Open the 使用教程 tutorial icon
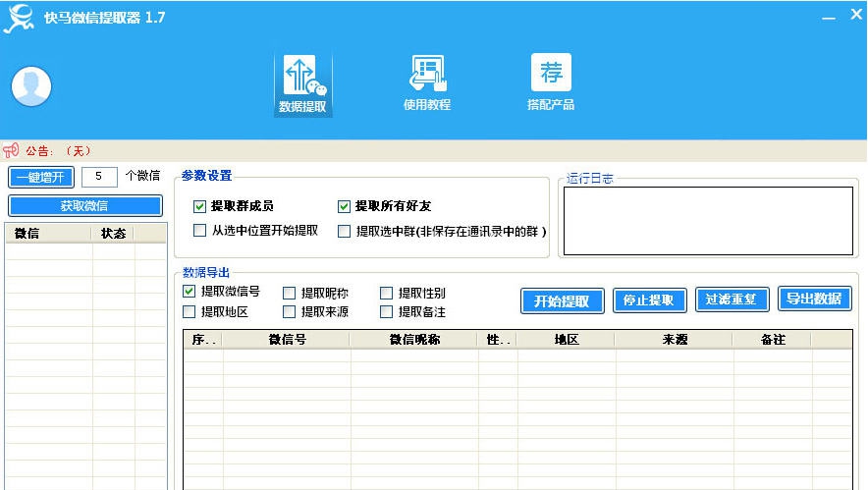 click(x=427, y=82)
